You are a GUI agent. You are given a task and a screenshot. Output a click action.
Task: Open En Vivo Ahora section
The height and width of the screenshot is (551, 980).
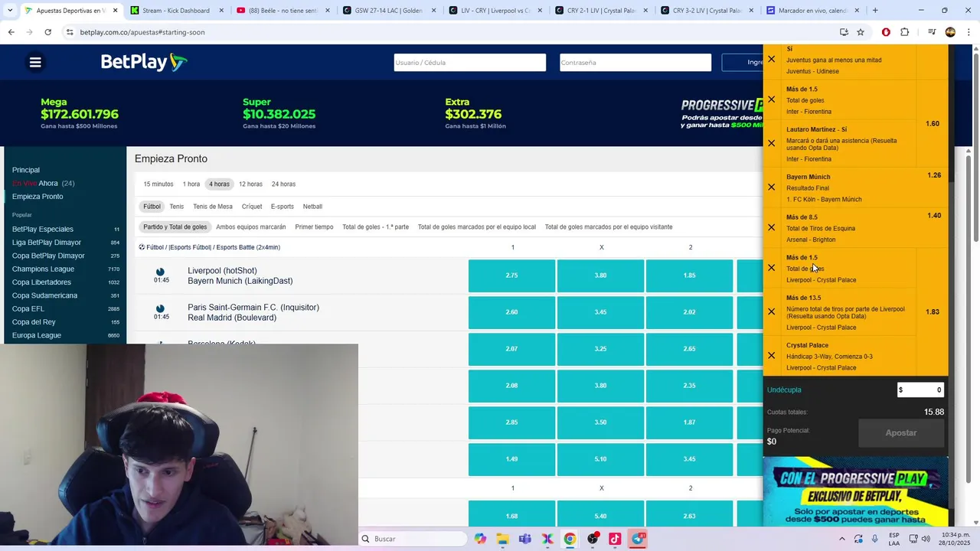(x=43, y=184)
